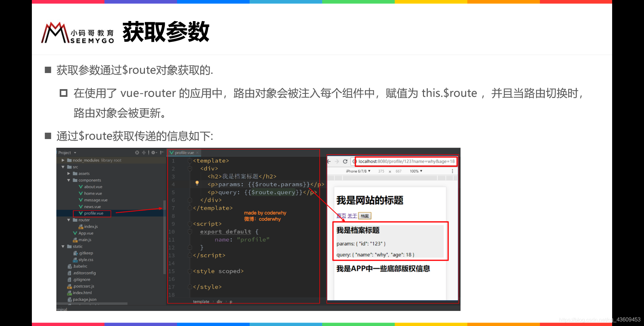
Task: Close the profile.vue editor tab
Action: (198, 153)
